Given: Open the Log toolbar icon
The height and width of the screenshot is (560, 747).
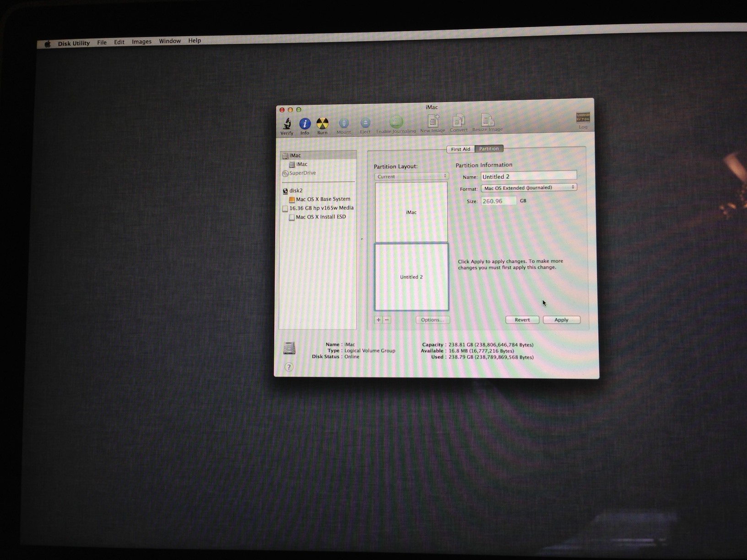Looking at the screenshot, I should pos(583,121).
